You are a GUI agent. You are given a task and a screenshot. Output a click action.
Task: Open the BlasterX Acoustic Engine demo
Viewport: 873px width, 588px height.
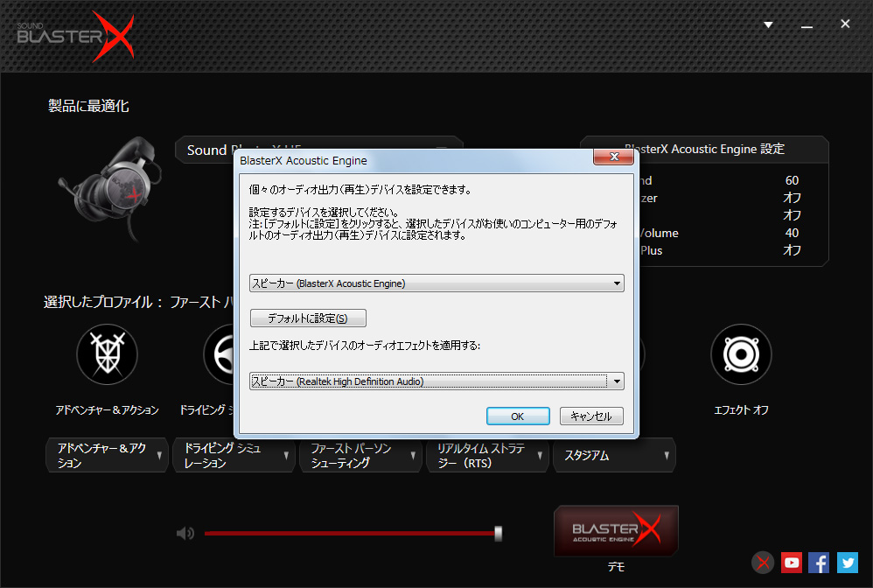point(617,530)
